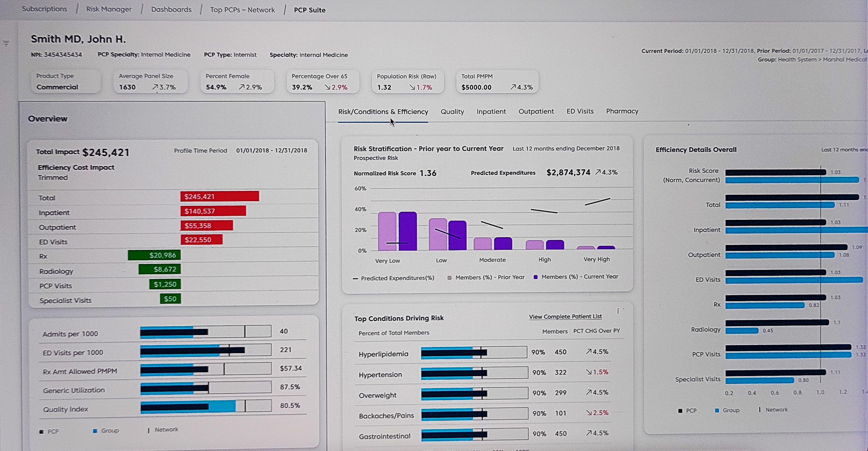
Task: Switch to the Quality tab
Action: click(452, 112)
